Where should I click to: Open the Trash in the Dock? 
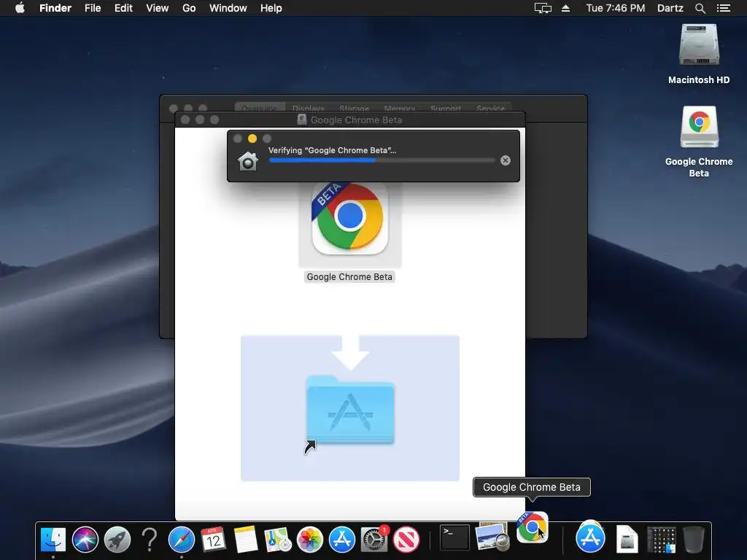tap(694, 540)
